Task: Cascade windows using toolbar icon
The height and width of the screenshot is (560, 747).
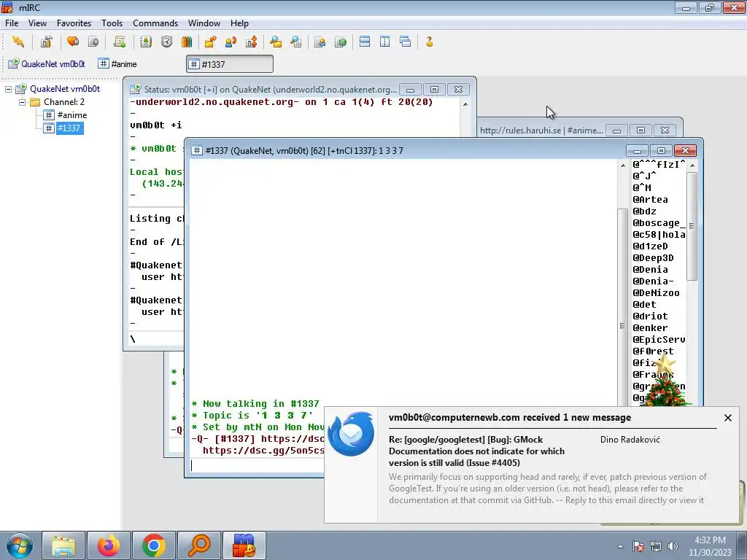Action: [406, 42]
